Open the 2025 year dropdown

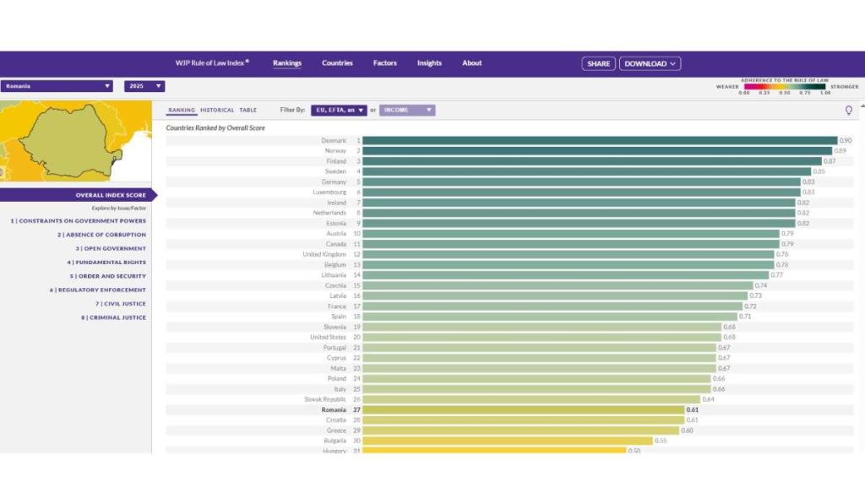[x=144, y=86]
